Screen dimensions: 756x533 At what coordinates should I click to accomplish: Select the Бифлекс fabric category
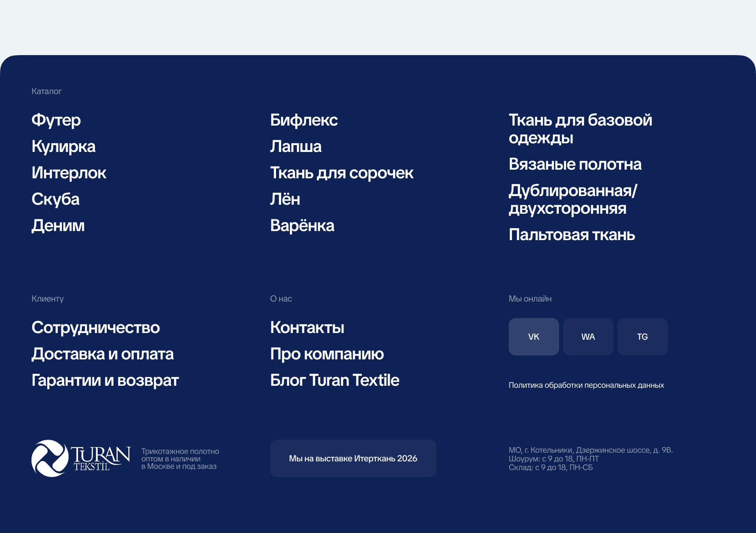[x=304, y=120]
